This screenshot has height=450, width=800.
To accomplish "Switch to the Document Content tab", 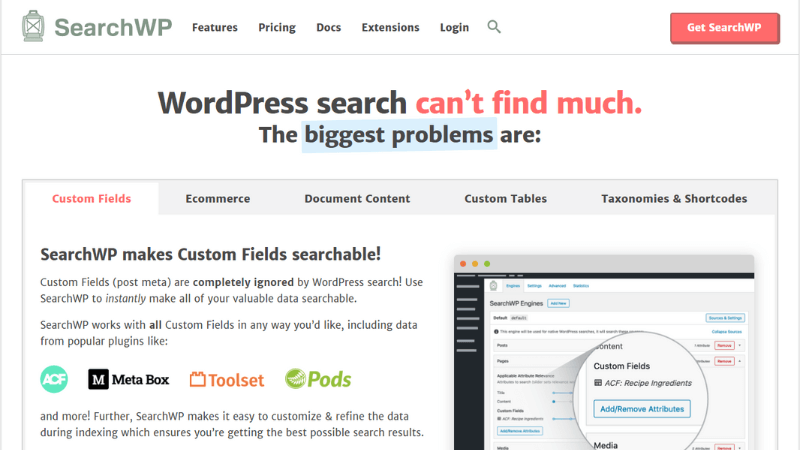I will 357,198.
